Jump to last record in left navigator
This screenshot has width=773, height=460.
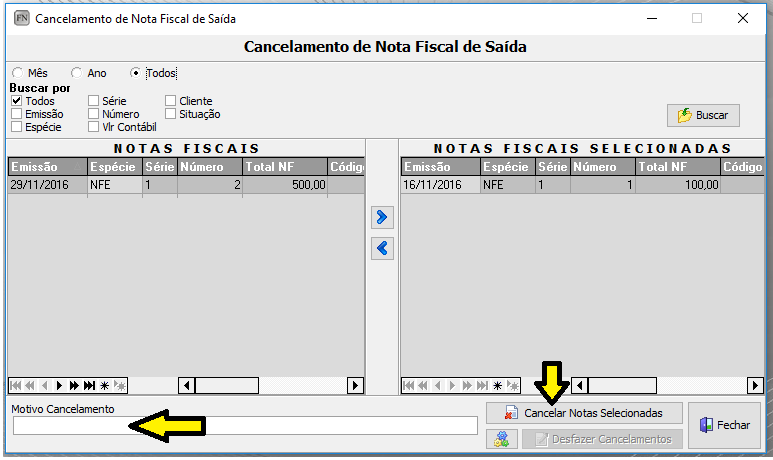(x=89, y=385)
